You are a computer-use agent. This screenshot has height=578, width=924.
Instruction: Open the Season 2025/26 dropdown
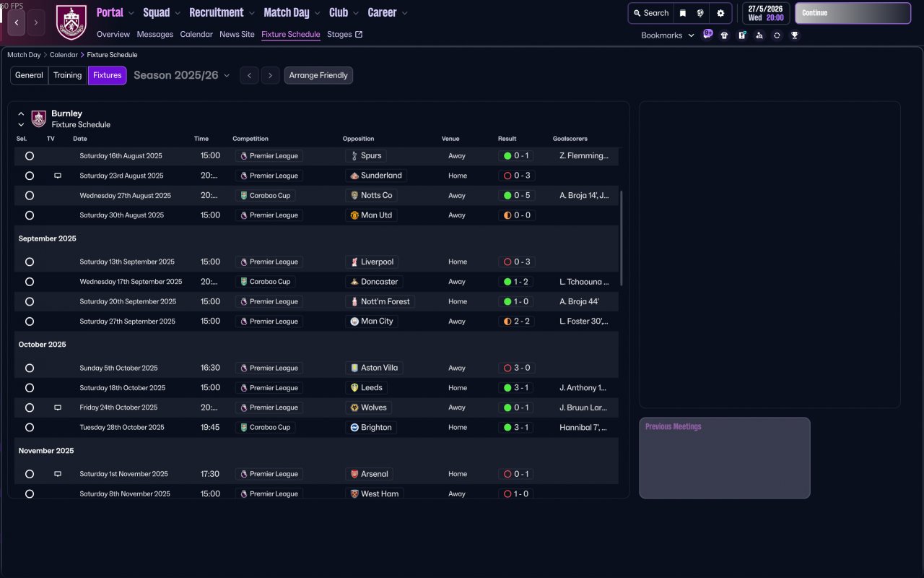182,75
